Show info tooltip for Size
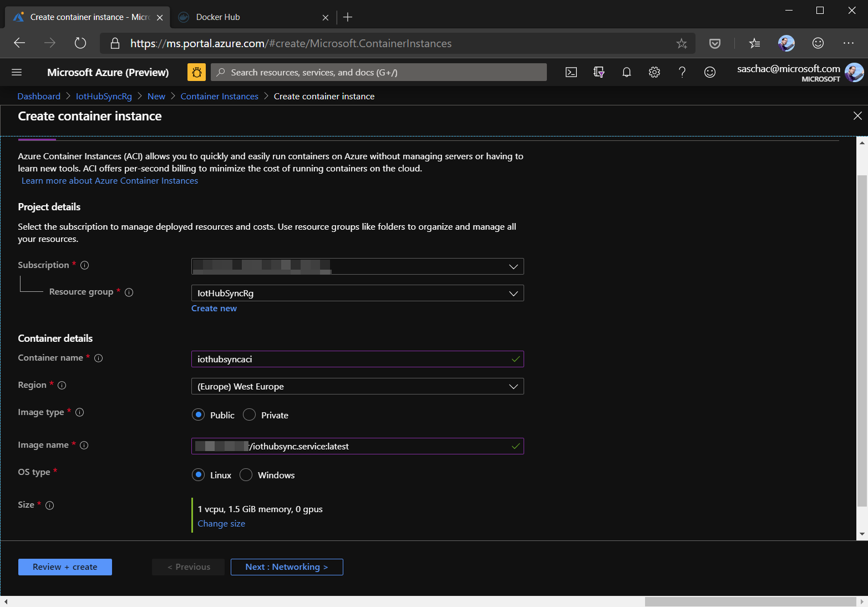This screenshot has width=868, height=607. tap(50, 505)
